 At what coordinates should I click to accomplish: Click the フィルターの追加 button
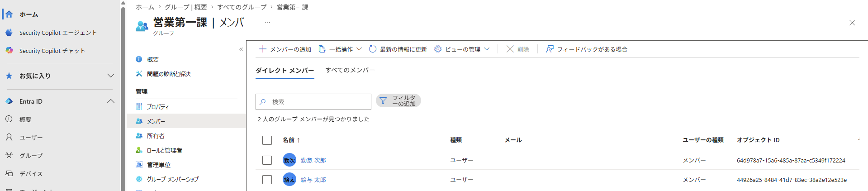coord(398,100)
